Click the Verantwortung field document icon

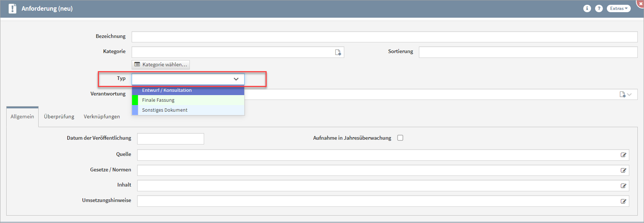click(x=623, y=94)
